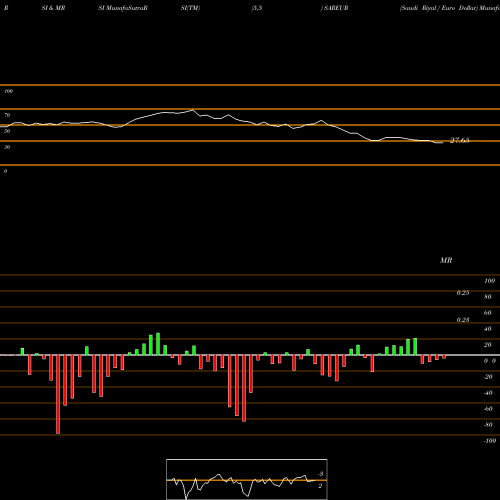Image resolution: width=500 pixels, height=500 pixels.
Task: Click the MR axis label 60
Action: tap(488, 313)
